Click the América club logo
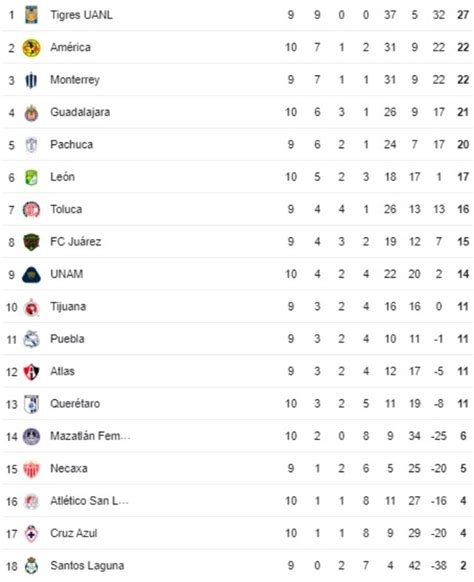Screen dimensions: 474x582 [32, 48]
